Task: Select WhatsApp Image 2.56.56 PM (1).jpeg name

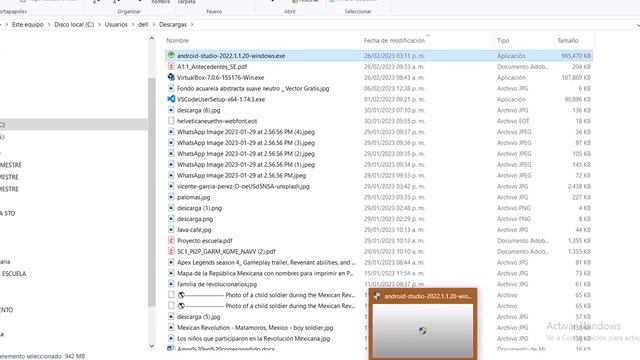Action: pyautogui.click(x=246, y=164)
